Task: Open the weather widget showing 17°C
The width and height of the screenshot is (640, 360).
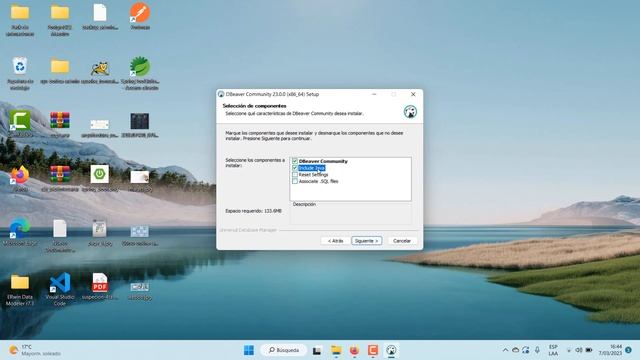Action: (35, 350)
